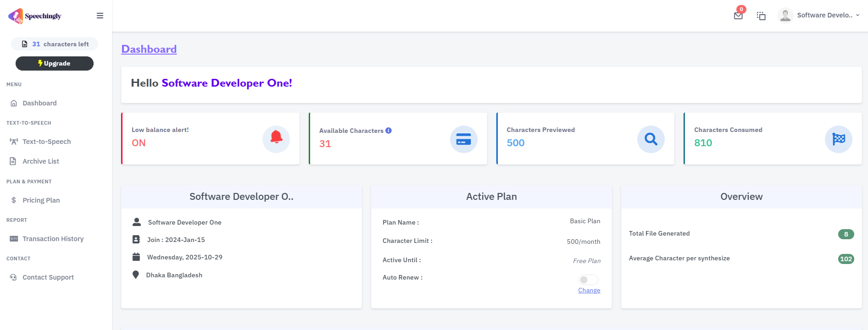This screenshot has width=868, height=330.
Task: Click the Basic Plan name value
Action: [585, 221]
